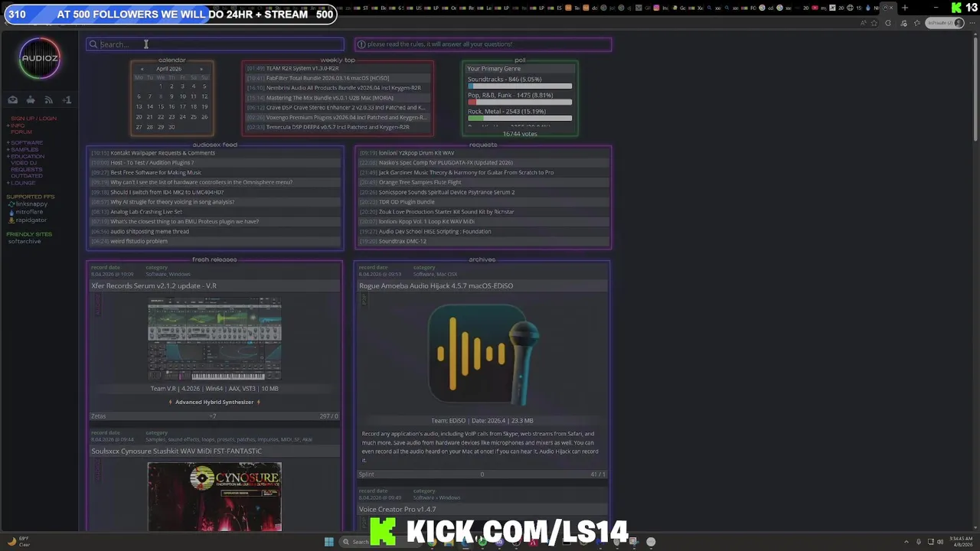Click the linksnappy icon

coord(11,204)
